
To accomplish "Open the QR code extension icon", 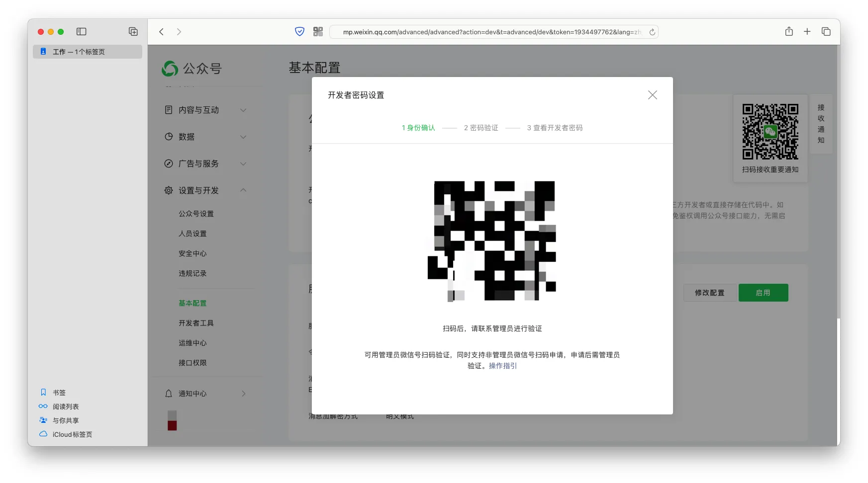I will pyautogui.click(x=318, y=32).
